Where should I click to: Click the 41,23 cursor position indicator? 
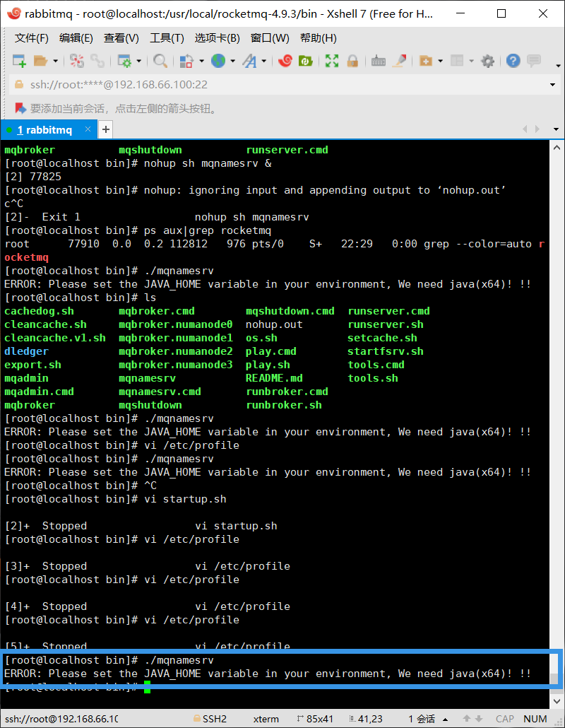pos(366,719)
